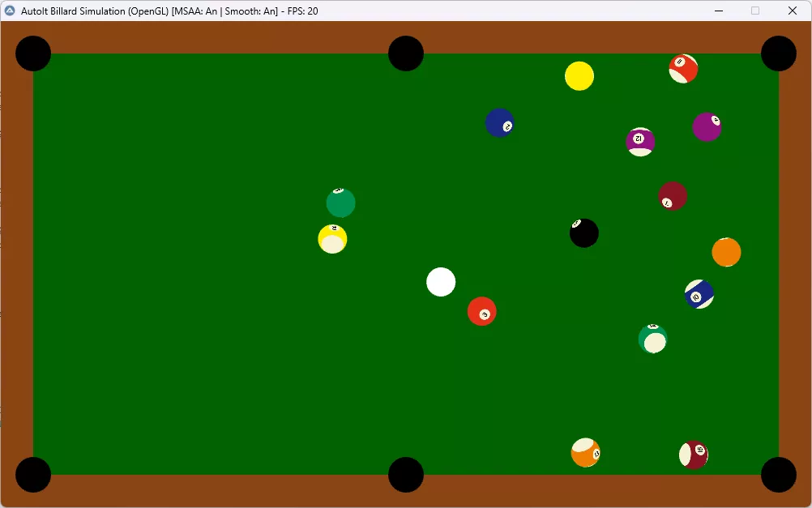Click the top middle pocket

point(406,53)
